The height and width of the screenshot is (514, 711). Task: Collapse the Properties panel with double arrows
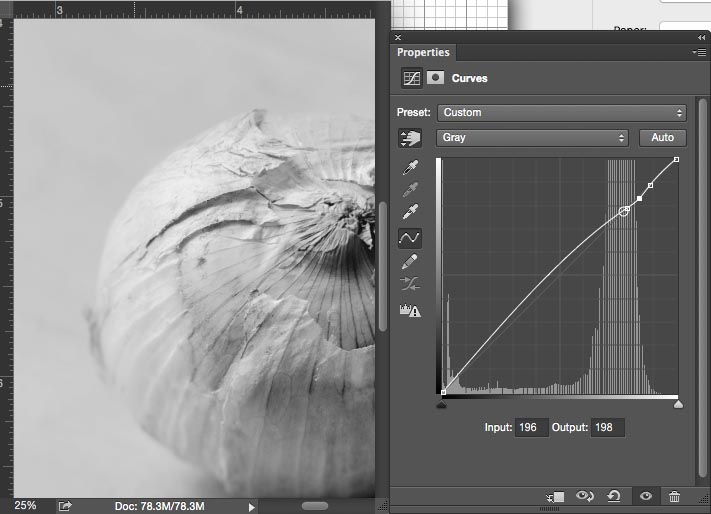(x=701, y=38)
